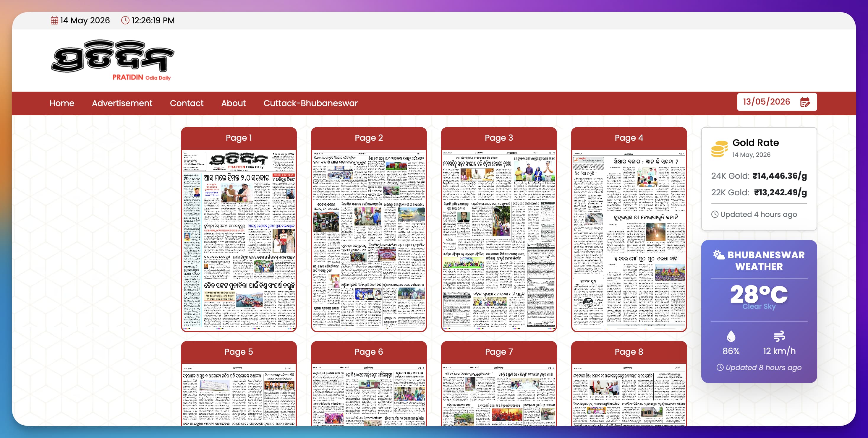Select the Cuttack-Bhubaneswar edition
The width and height of the screenshot is (868, 438).
310,103
